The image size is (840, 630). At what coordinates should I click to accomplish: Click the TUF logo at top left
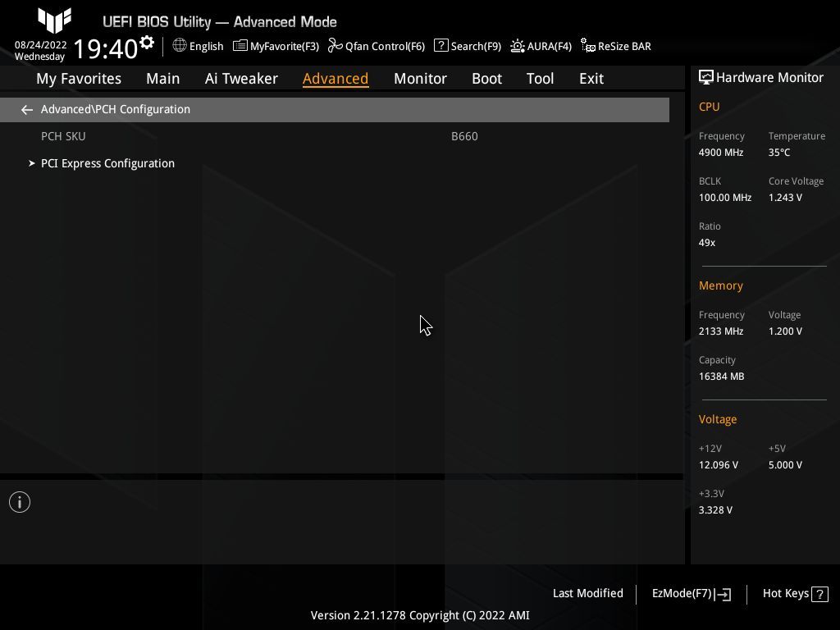(55, 20)
